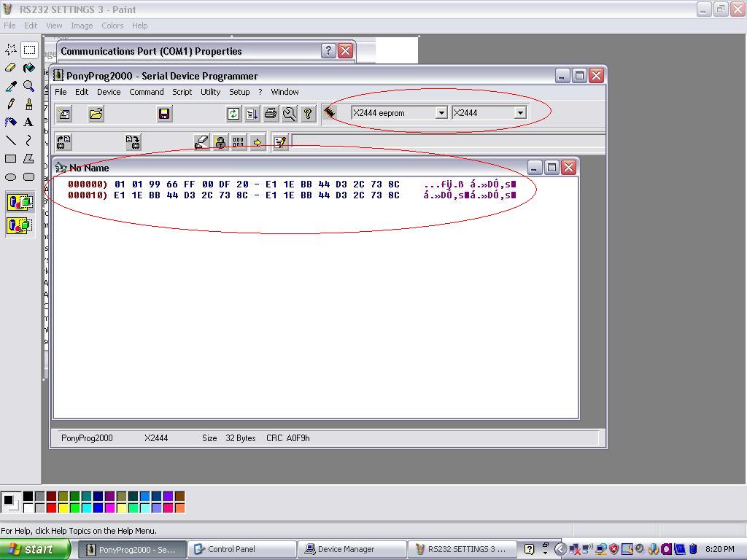Open PonyProg's wrench setup icon

tap(289, 114)
